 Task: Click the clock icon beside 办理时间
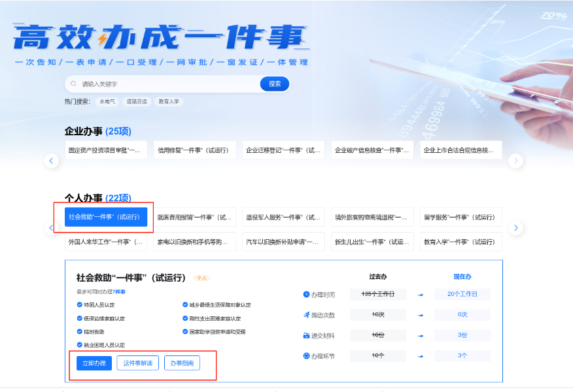click(306, 295)
